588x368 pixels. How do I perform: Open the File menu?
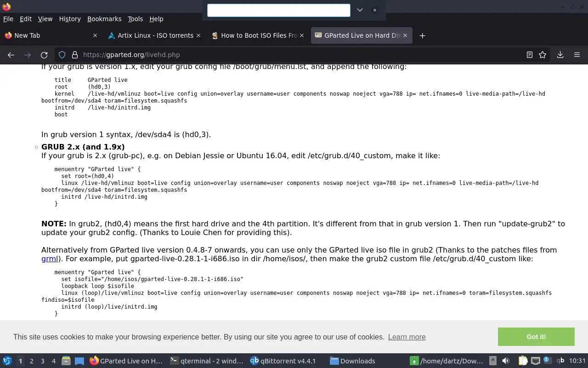pyautogui.click(x=8, y=19)
